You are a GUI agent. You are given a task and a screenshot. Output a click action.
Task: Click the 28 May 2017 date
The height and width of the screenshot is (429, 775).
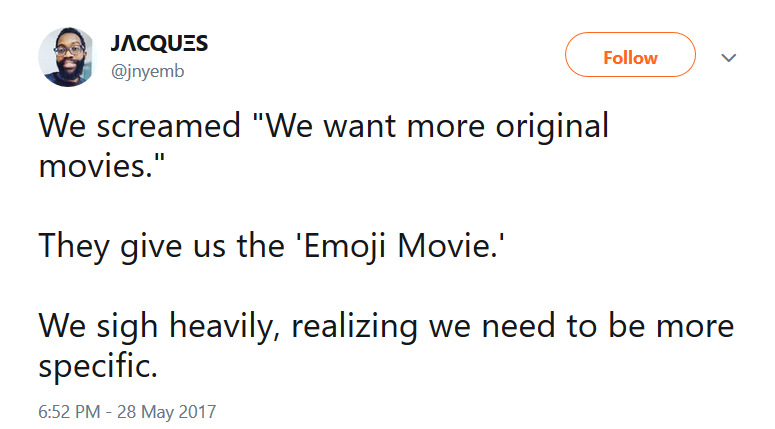(x=167, y=412)
